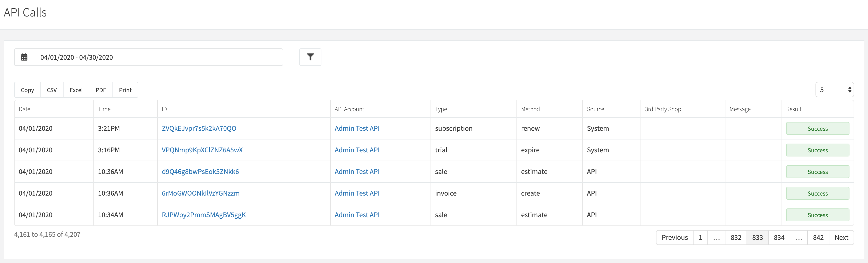The image size is (868, 263).
Task: Click Success badge in trial expire row
Action: (818, 150)
